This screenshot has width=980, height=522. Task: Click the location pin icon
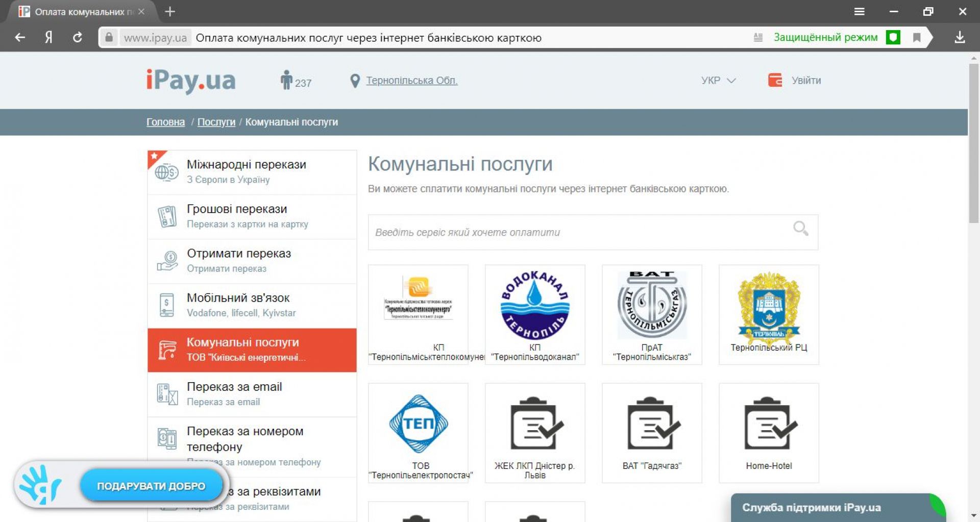point(355,81)
